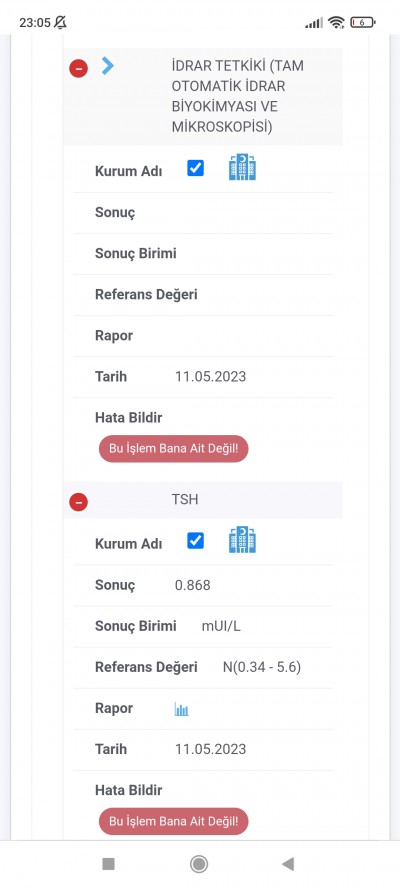Image resolution: width=400 pixels, height=888 pixels.
Task: Report TSH with Bu İşlem Bana Ait Değil
Action: click(173, 821)
